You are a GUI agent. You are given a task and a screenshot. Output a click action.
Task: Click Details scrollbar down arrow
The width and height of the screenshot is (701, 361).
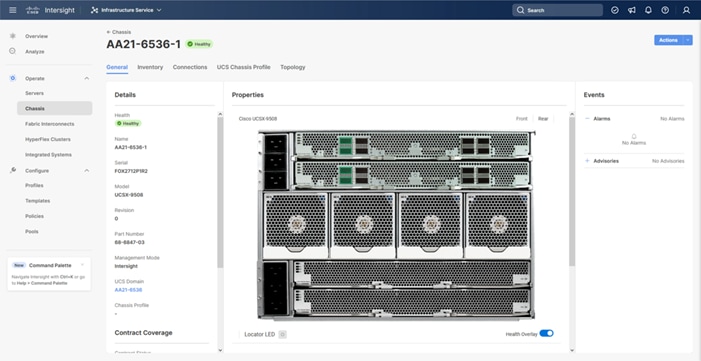pyautogui.click(x=220, y=350)
